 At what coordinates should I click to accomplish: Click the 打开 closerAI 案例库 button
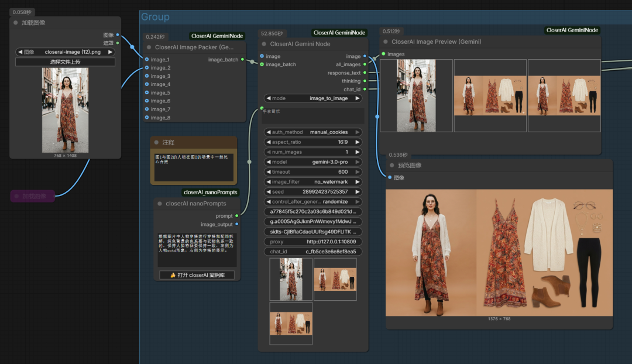click(197, 275)
